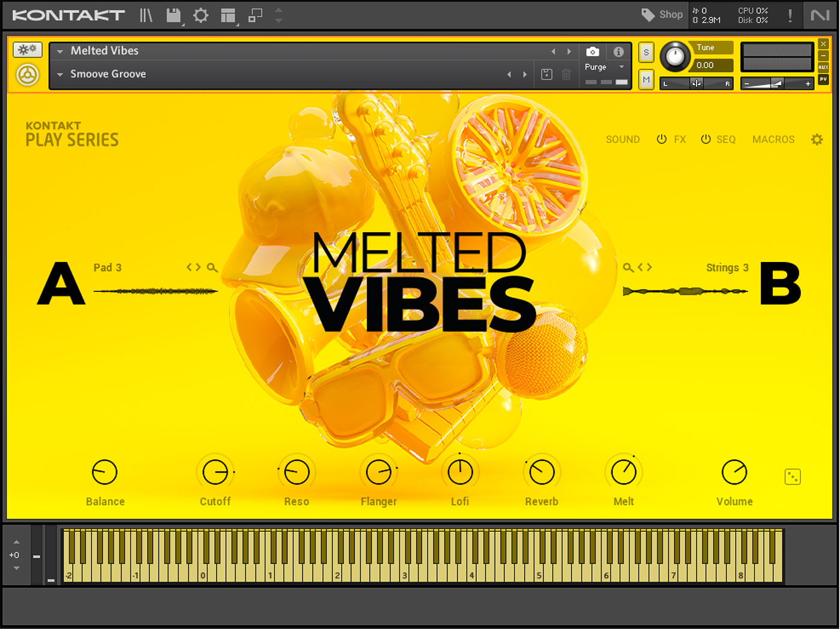Click the Lofi knob
The image size is (840, 629).
tap(460, 472)
